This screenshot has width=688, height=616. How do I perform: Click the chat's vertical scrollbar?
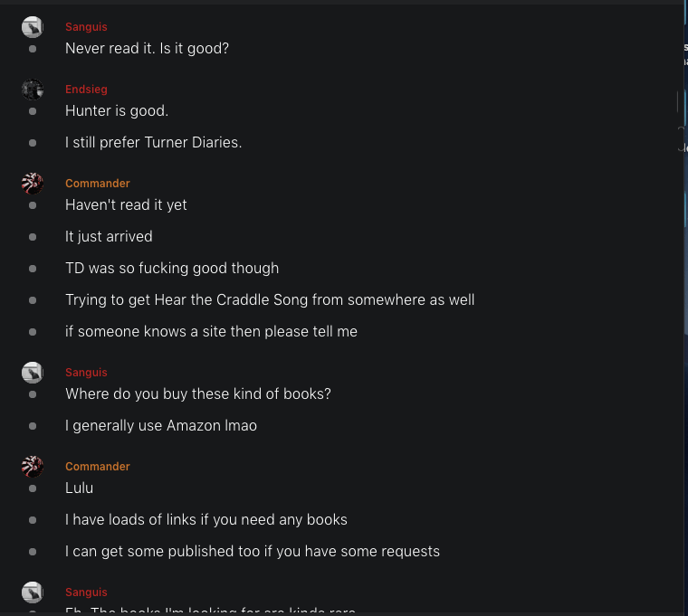click(x=685, y=271)
